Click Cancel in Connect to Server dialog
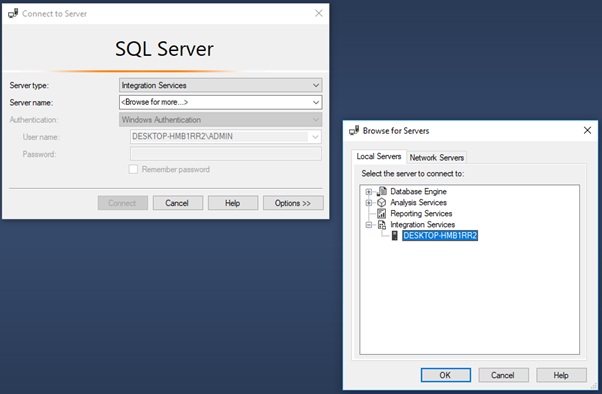 pos(177,203)
